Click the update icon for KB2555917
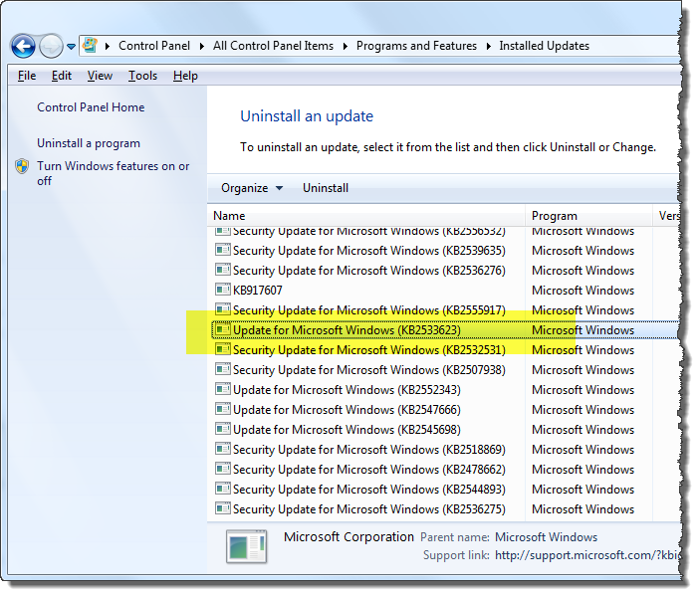Image resolution: width=700 pixels, height=597 pixels. point(223,309)
